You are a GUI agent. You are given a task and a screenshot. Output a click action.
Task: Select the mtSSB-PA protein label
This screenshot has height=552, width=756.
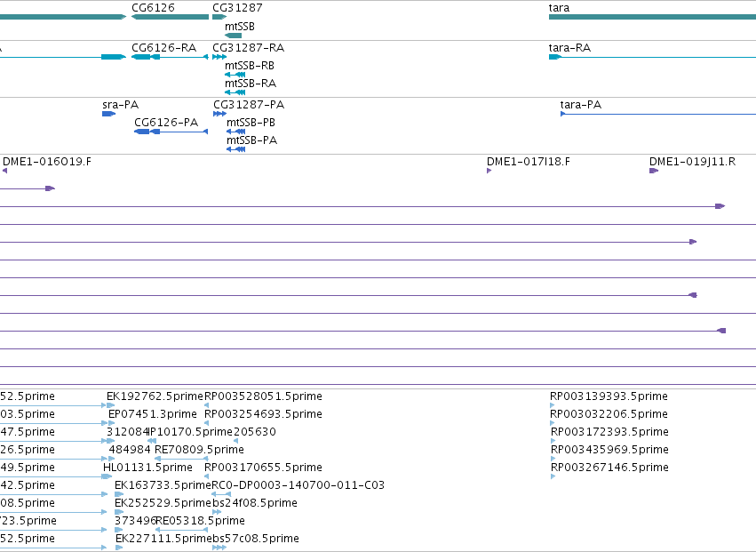[x=251, y=140]
